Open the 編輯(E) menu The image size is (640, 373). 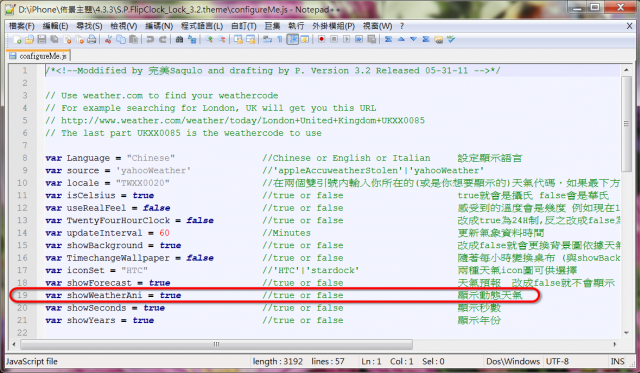click(x=55, y=26)
